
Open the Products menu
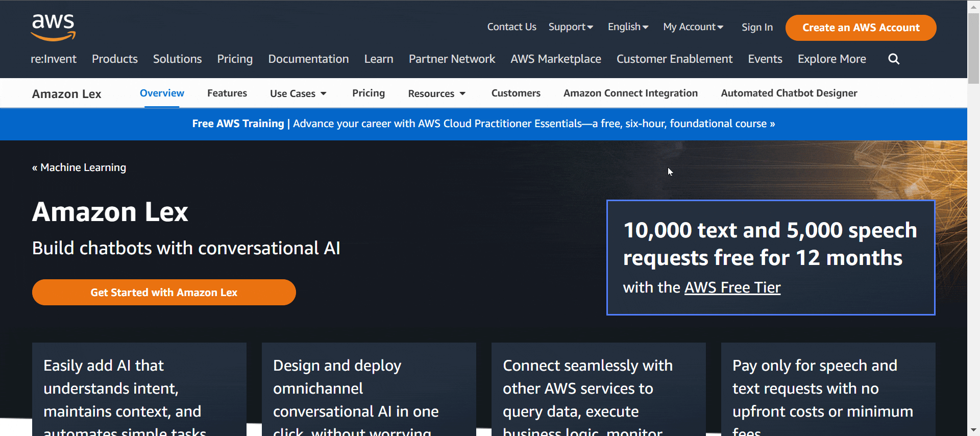[x=114, y=59]
